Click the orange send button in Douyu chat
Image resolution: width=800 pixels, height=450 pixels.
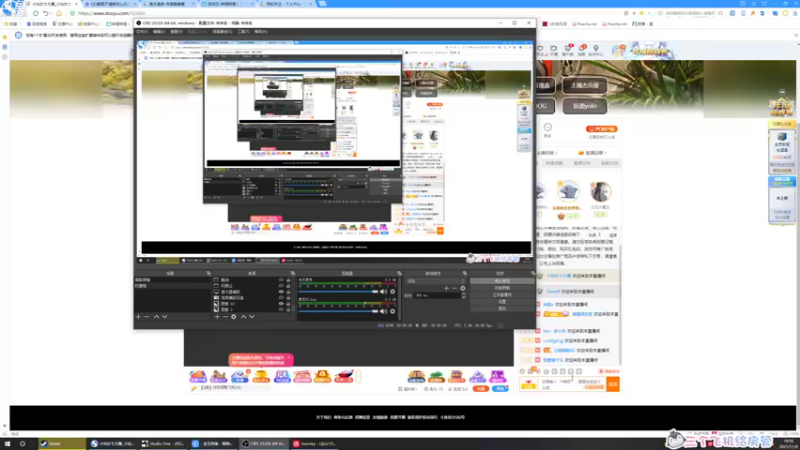pyautogui.click(x=613, y=384)
